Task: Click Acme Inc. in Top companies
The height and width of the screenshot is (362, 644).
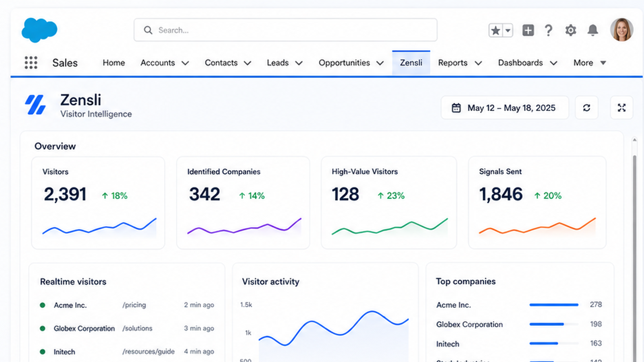Action: [x=454, y=305]
